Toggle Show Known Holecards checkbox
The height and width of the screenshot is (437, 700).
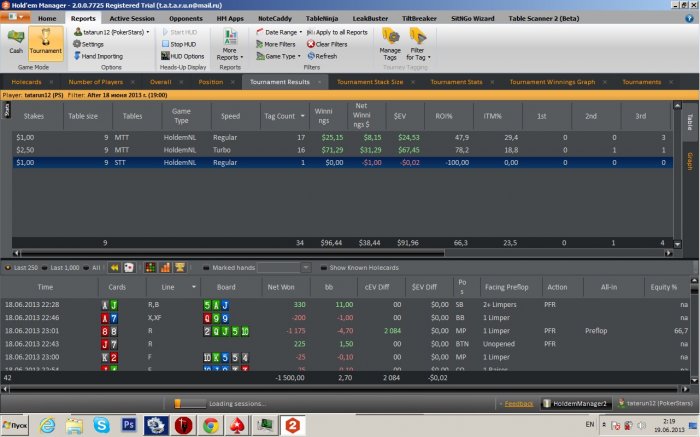click(x=324, y=268)
